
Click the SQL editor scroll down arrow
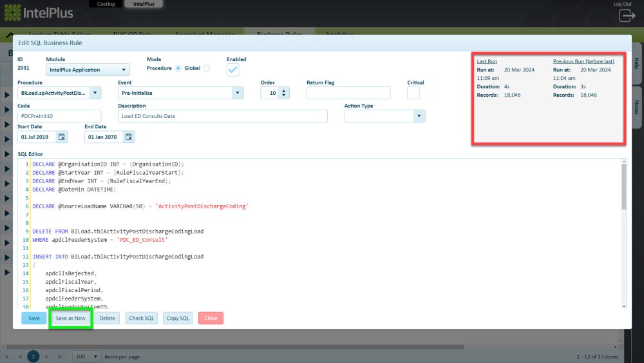[624, 306]
